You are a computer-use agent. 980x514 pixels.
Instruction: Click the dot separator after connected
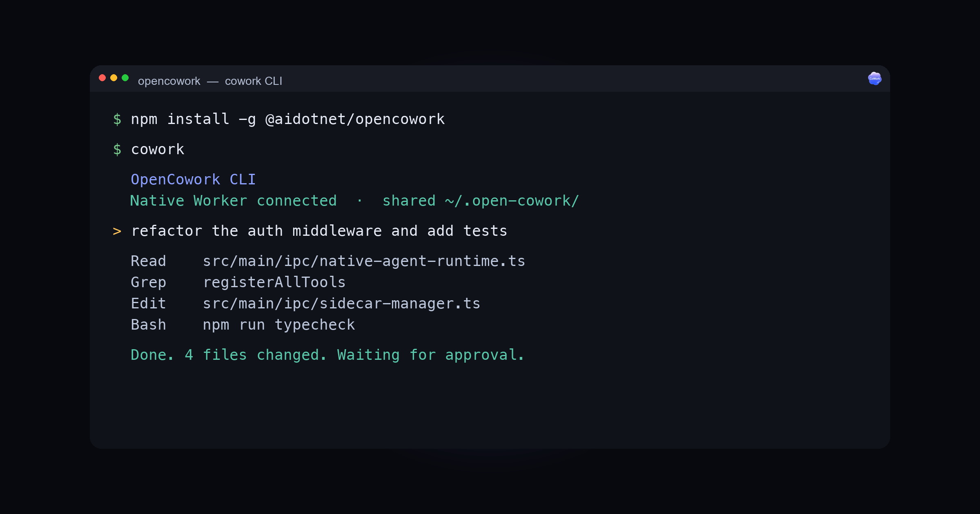point(359,201)
